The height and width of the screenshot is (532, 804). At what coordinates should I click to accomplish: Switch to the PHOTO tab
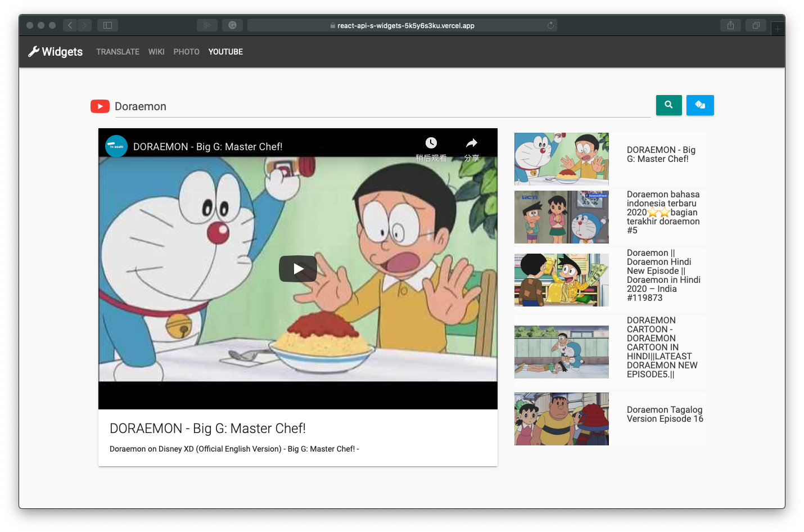coord(186,52)
